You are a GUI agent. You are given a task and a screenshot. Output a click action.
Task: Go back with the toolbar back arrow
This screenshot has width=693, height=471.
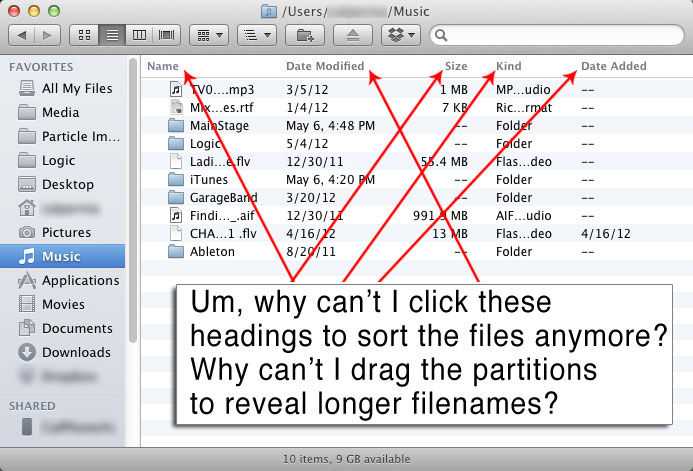pyautogui.click(x=21, y=35)
